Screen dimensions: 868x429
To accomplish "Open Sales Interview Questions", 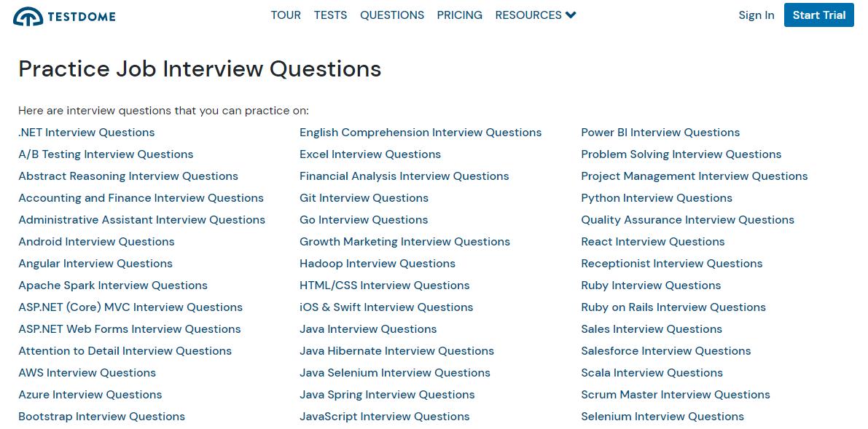I will [x=652, y=328].
